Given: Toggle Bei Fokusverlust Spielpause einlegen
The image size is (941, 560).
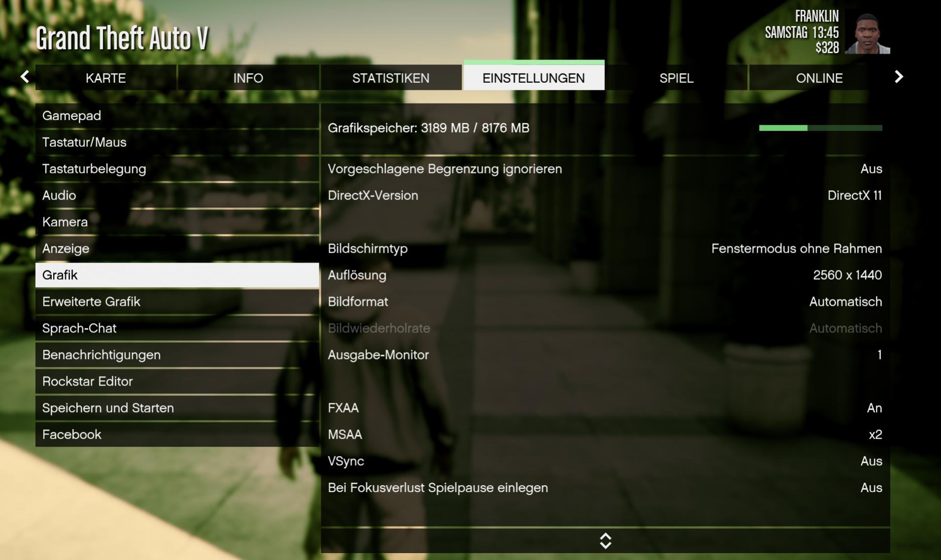Looking at the screenshot, I should 605,488.
